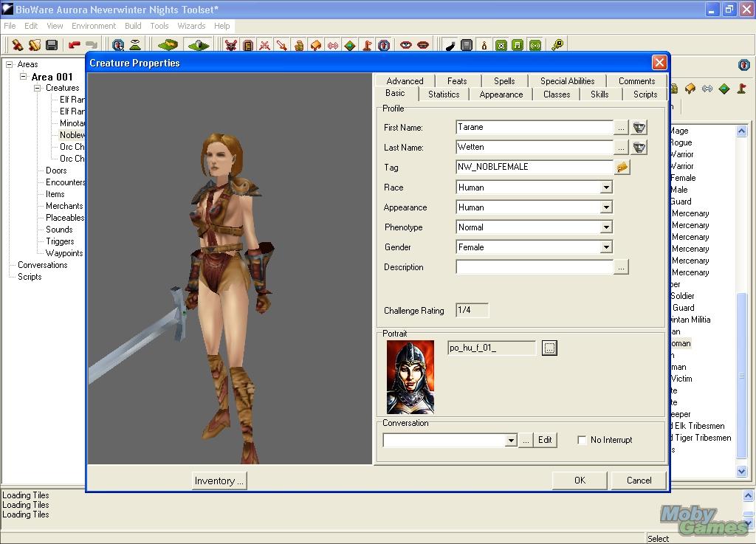This screenshot has width=756, height=544.
Task: Click the golden key icon in the toolbar
Action: pos(557,45)
